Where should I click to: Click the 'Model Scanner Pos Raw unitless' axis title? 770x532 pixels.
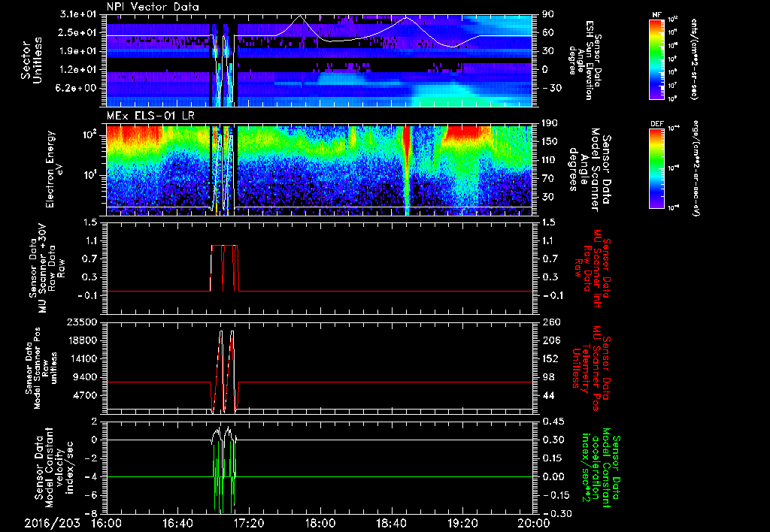point(41,368)
